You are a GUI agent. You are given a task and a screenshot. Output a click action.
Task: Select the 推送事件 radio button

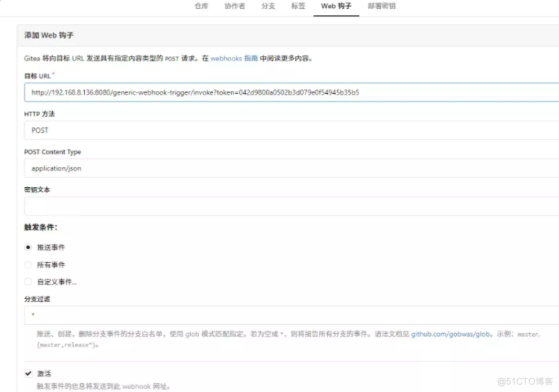28,247
